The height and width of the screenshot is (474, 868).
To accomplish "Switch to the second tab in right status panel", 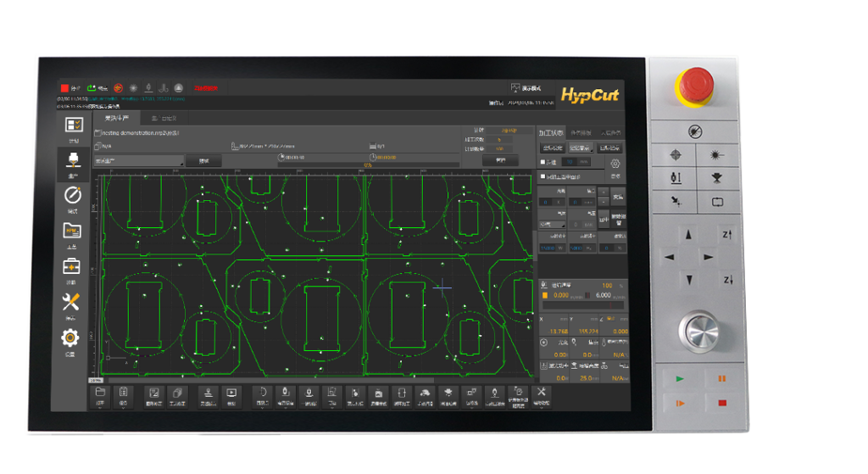I will [580, 133].
